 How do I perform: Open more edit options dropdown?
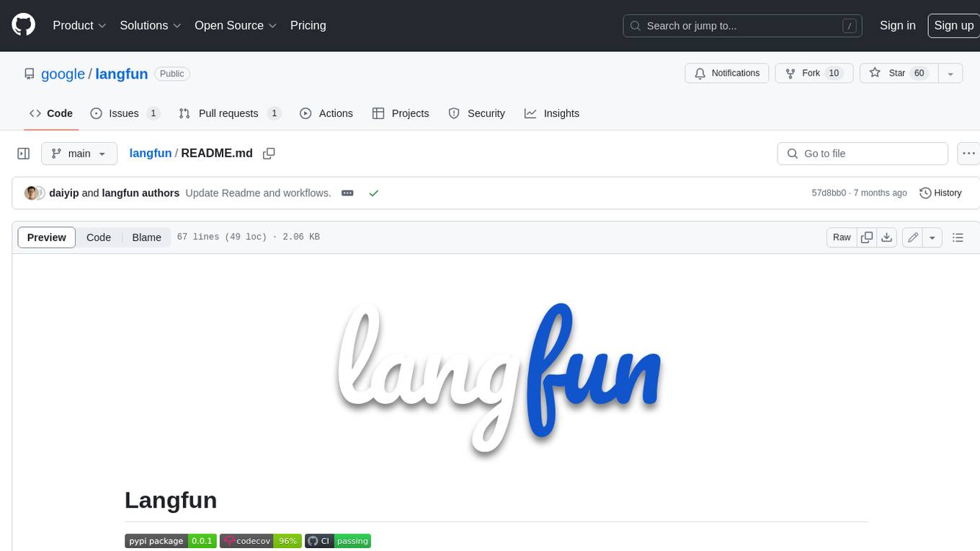[x=932, y=237]
